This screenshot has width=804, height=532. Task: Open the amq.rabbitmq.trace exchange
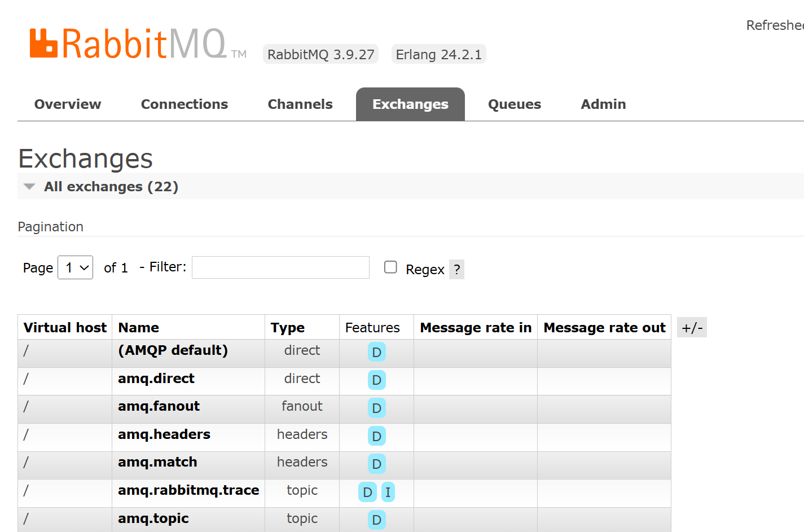point(188,490)
